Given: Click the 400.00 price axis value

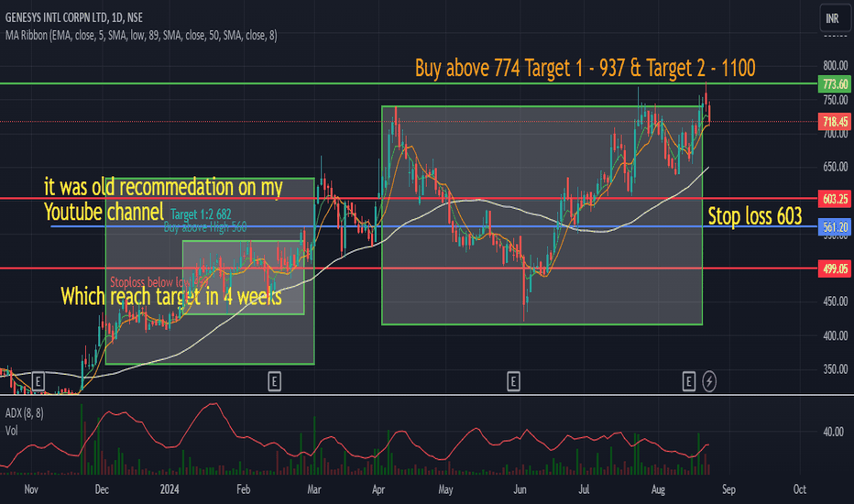Looking at the screenshot, I should tap(835, 335).
